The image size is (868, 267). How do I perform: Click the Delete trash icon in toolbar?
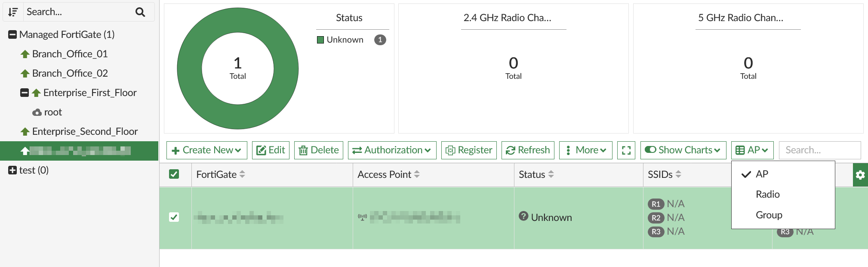(x=304, y=150)
